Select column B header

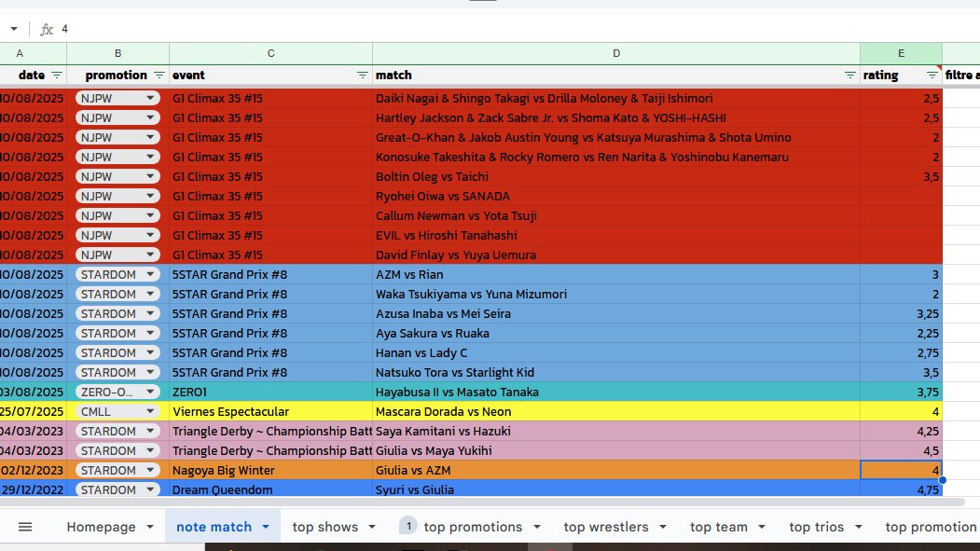tap(117, 53)
